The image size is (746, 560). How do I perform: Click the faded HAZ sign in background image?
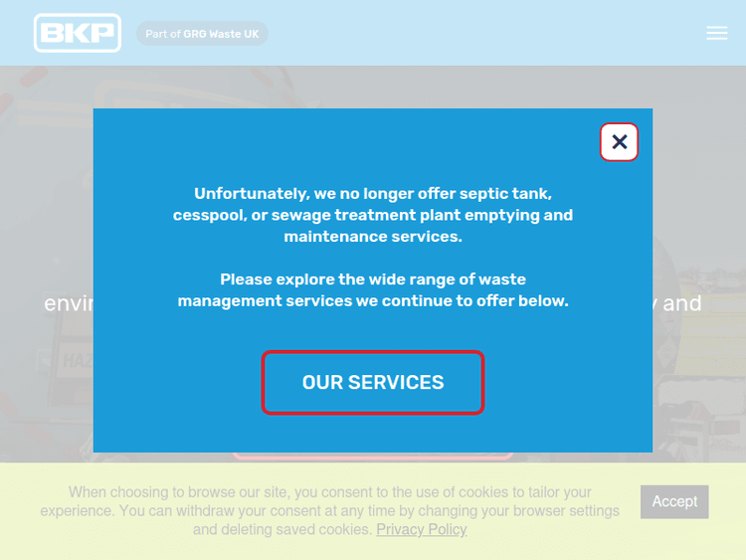[78, 361]
